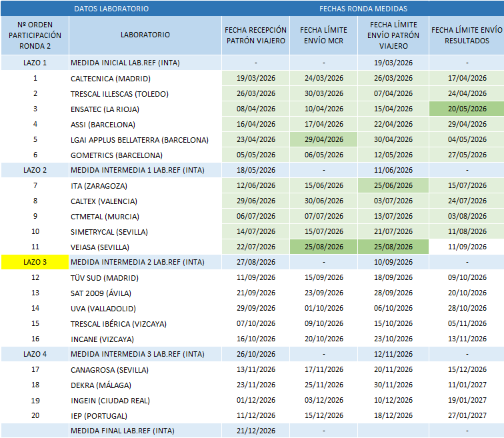Select the 22/07/2026 reception date cell
The height and width of the screenshot is (438, 504).
pos(256,247)
